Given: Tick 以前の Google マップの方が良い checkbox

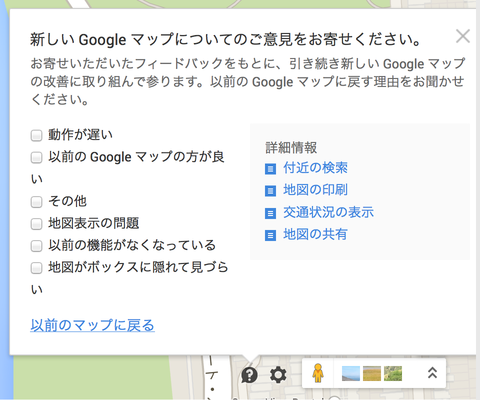Looking at the screenshot, I should [36, 158].
